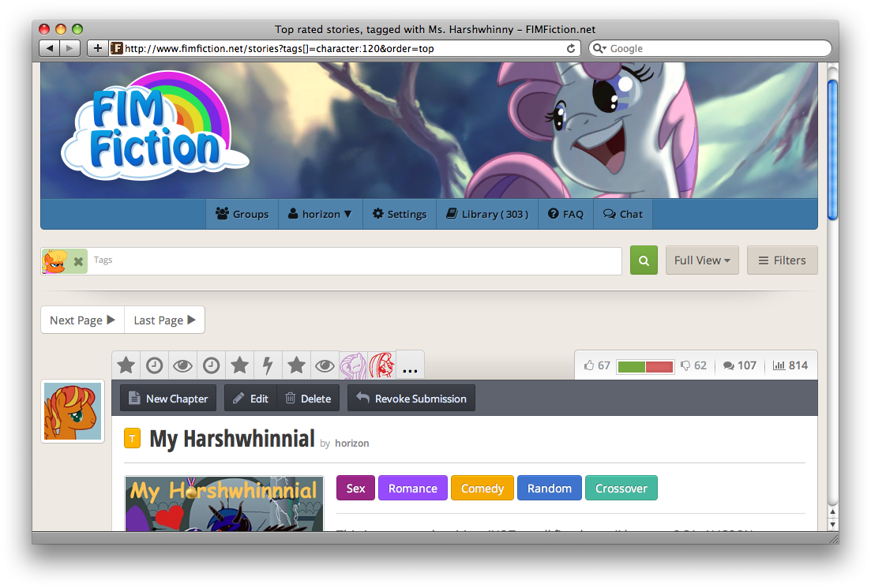The image size is (871, 588).
Task: Open the Full View dropdown
Action: tap(701, 260)
